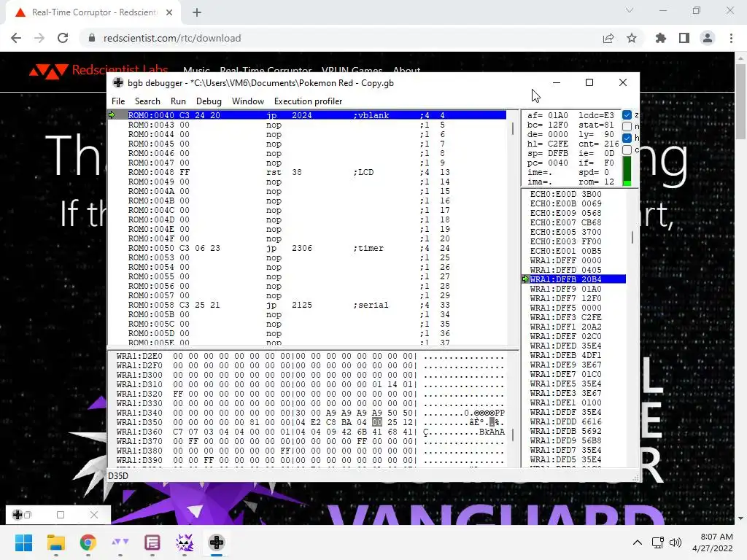Toggle the n flag checkbox
This screenshot has width=747, height=560.
pos(627,126)
